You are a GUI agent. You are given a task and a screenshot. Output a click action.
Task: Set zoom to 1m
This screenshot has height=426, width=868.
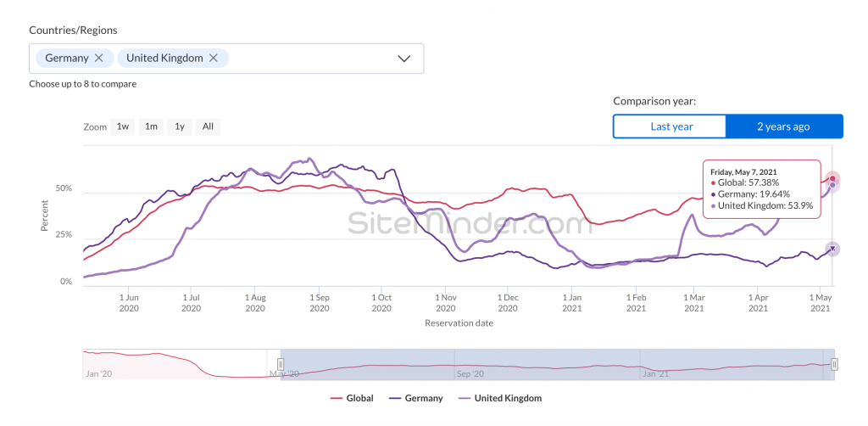coord(151,126)
